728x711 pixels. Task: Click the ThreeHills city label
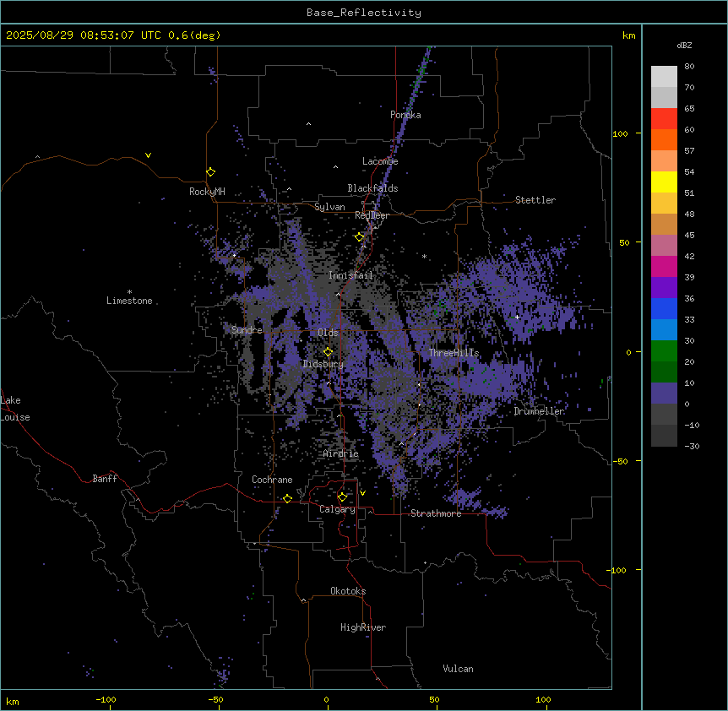(454, 353)
